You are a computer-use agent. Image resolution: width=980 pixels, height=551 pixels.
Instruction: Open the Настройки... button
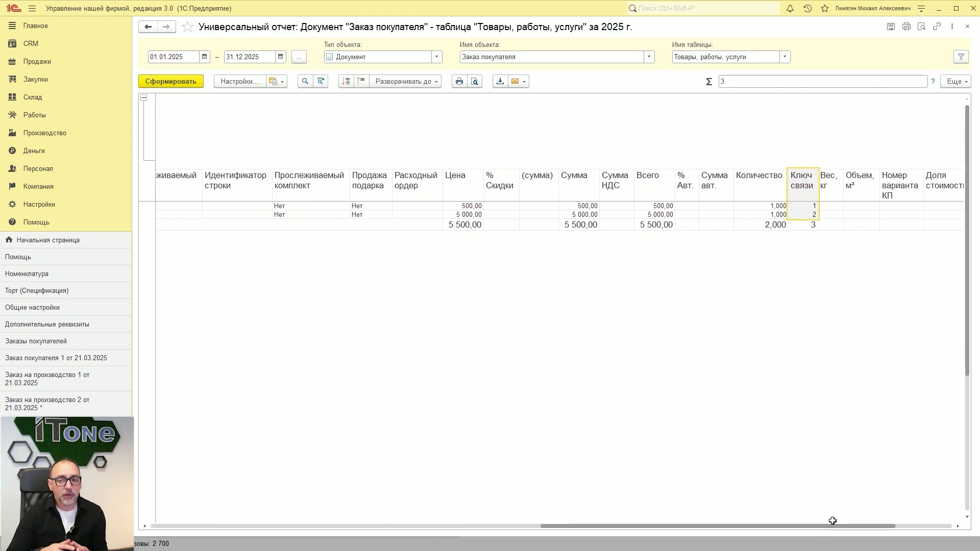[240, 82]
